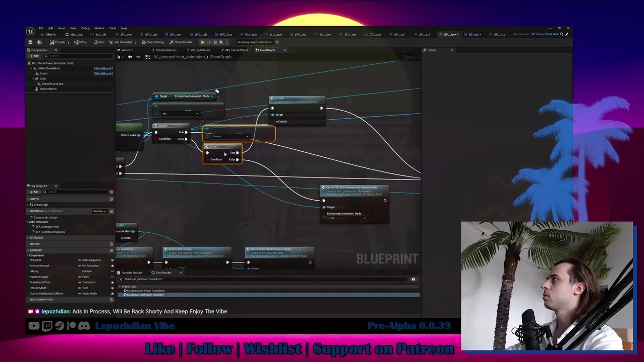The height and width of the screenshot is (362, 644).
Task: Add a new graph with plus icon
Action: tap(111, 199)
